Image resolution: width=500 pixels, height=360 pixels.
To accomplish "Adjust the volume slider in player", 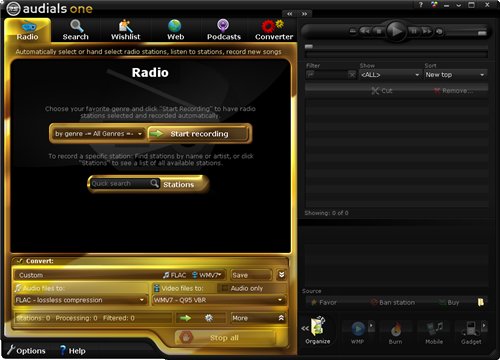I will 468,33.
